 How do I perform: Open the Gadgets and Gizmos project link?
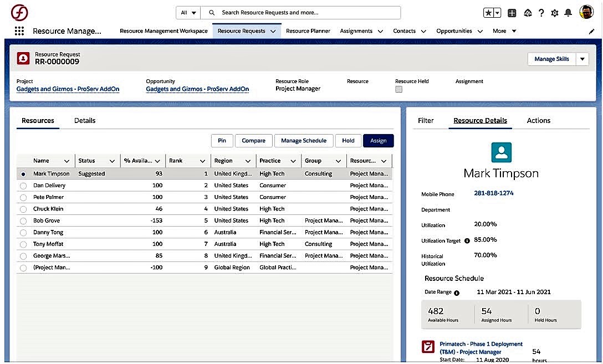click(68, 89)
